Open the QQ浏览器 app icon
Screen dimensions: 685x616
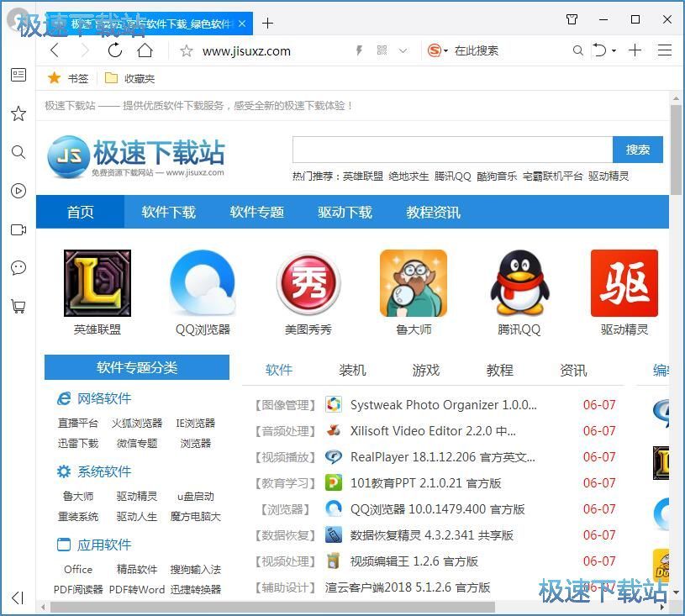coord(203,283)
